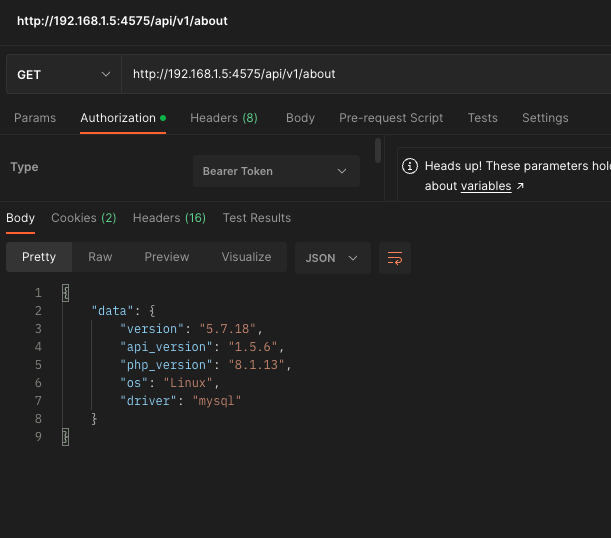Viewport: 611px width, 538px height.
Task: Click the "driver" value "mysql"
Action: (x=217, y=400)
